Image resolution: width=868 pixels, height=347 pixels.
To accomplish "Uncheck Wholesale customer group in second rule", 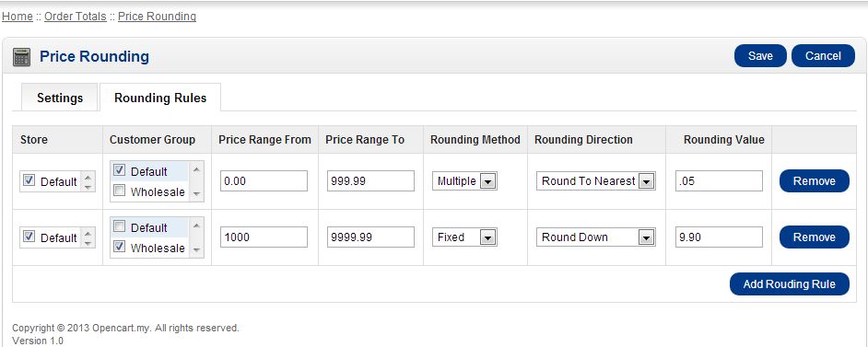I will (x=119, y=248).
